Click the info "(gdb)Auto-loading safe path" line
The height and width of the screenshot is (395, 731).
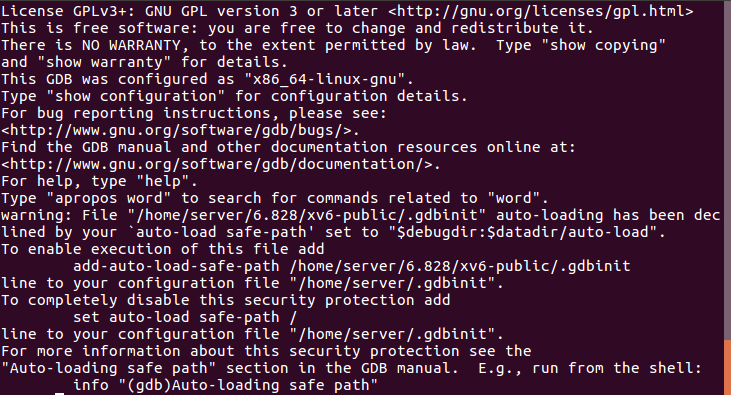225,385
